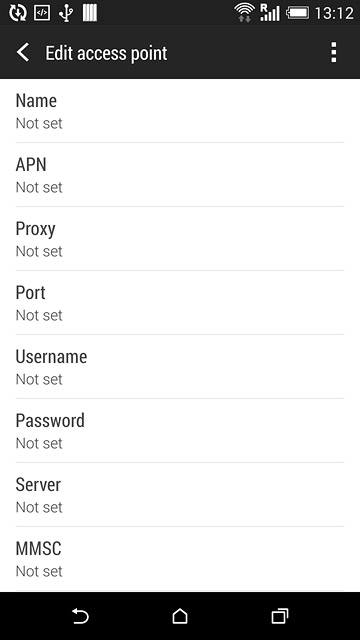Set the APN value
The image size is (360, 640).
point(180,175)
